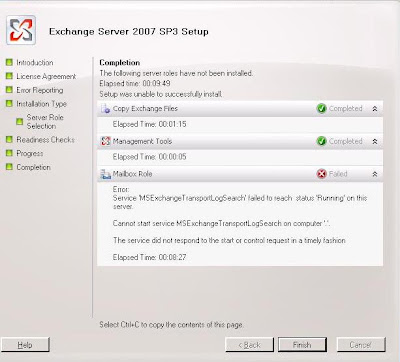Image resolution: width=400 pixels, height=362 pixels.
Task: Collapse the Management Tools section
Action: (x=375, y=141)
